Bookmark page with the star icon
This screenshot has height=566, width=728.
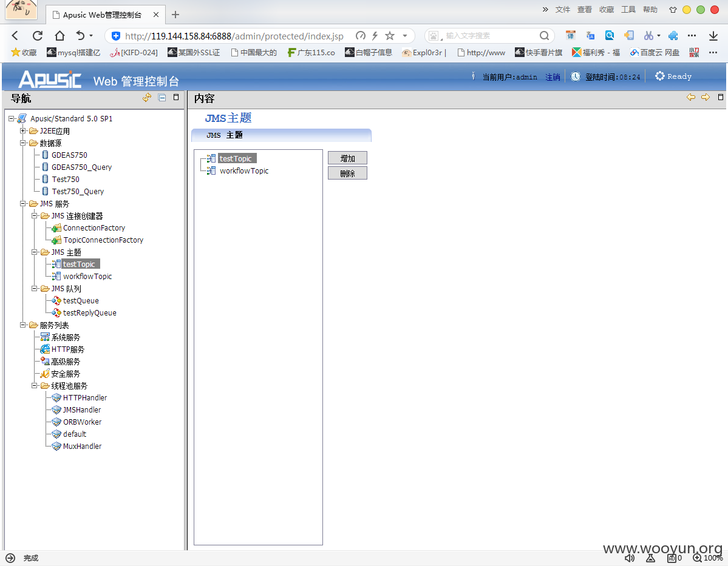click(x=390, y=36)
